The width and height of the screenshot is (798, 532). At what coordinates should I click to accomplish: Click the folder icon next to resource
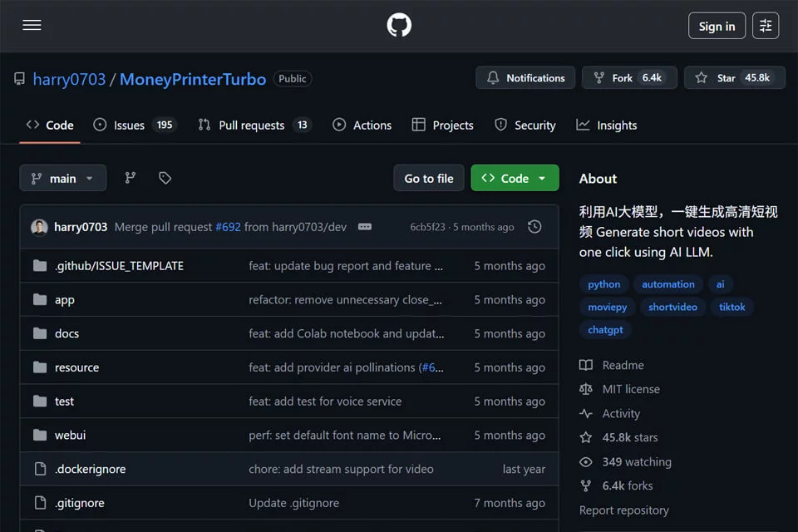tap(40, 367)
